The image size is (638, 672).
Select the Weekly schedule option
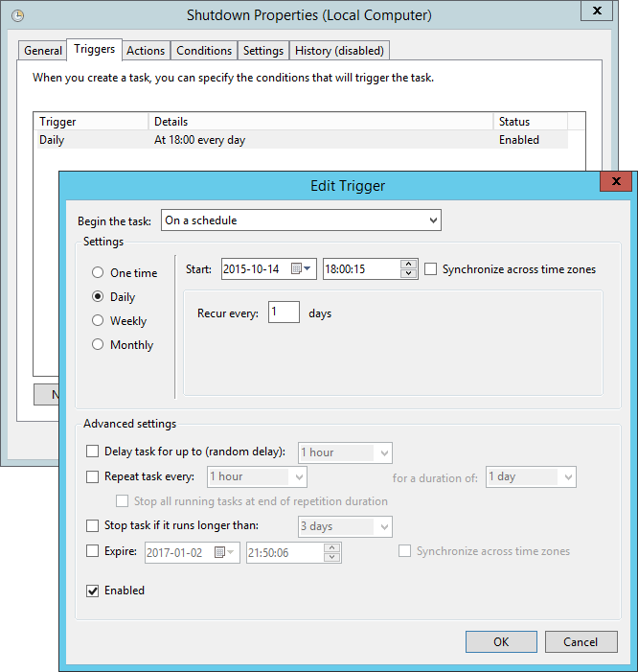[98, 321]
